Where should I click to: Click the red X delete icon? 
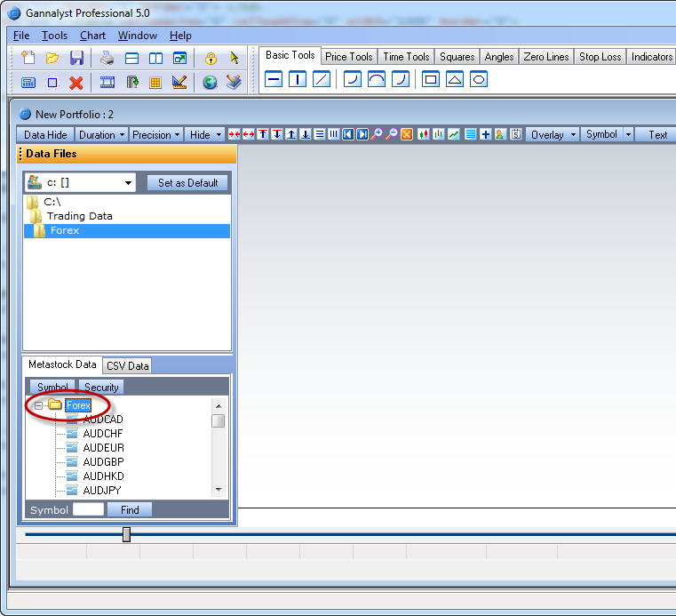click(76, 83)
